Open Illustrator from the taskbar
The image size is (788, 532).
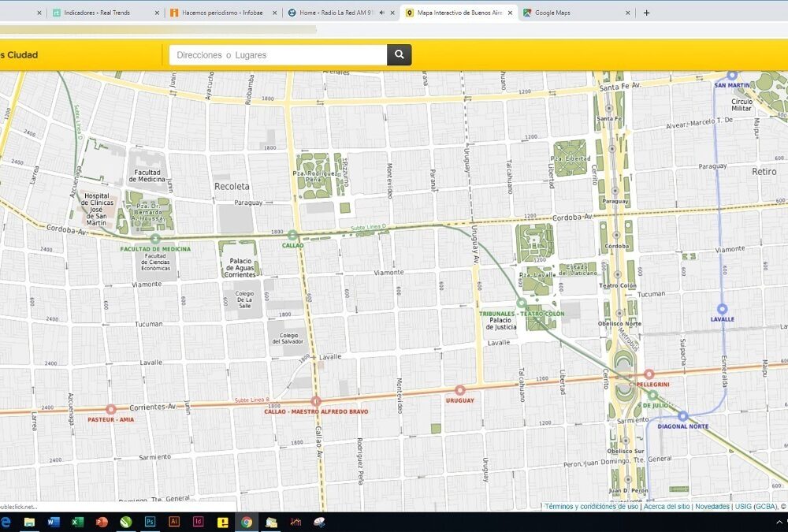tap(174, 522)
